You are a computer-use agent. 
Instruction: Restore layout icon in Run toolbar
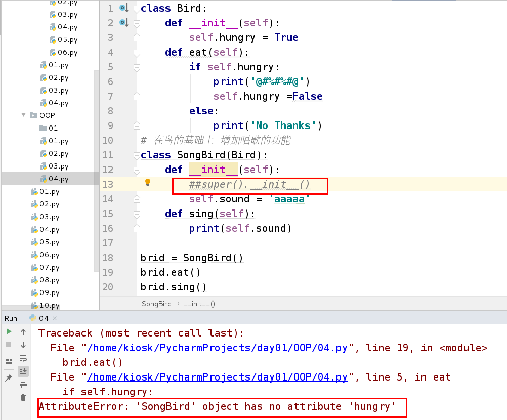tap(9, 361)
